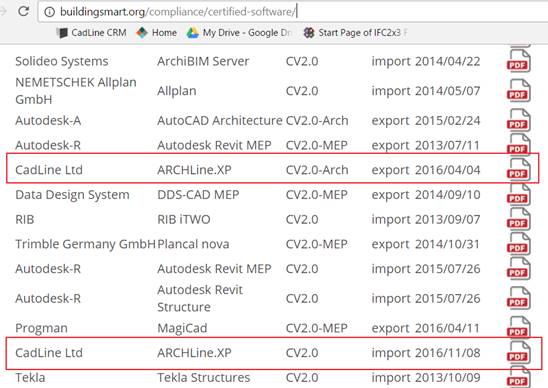Open PDF for ARCHLine.XP export 2016/04/04
The height and width of the screenshot is (388, 548).
[518, 170]
